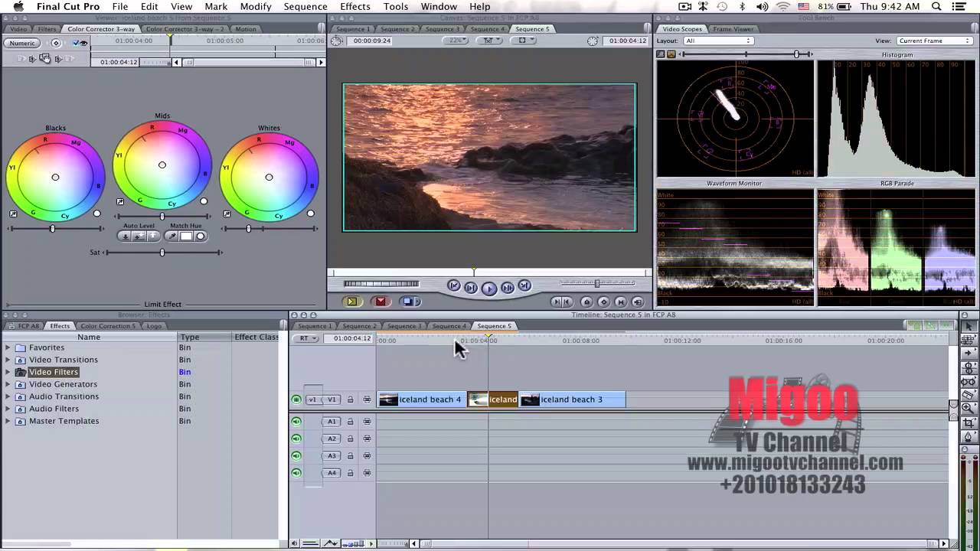Click the Canvas Add Keyframe button
Viewport: 980px width, 551px height.
tap(603, 302)
